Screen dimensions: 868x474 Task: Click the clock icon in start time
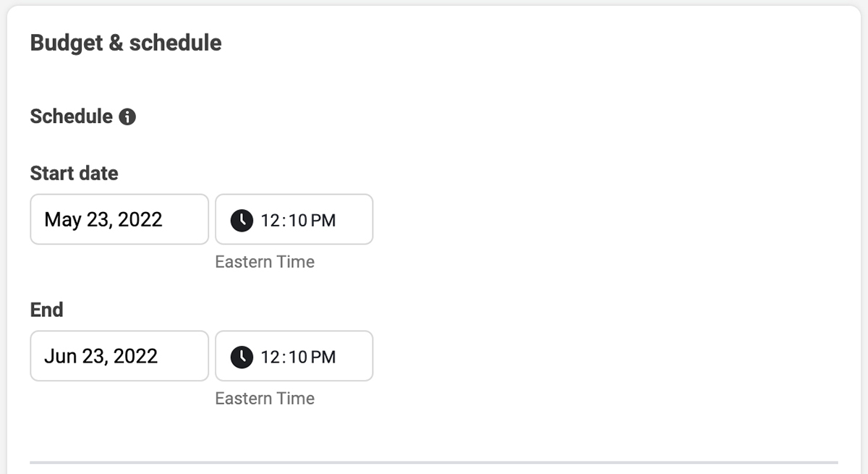(x=242, y=220)
